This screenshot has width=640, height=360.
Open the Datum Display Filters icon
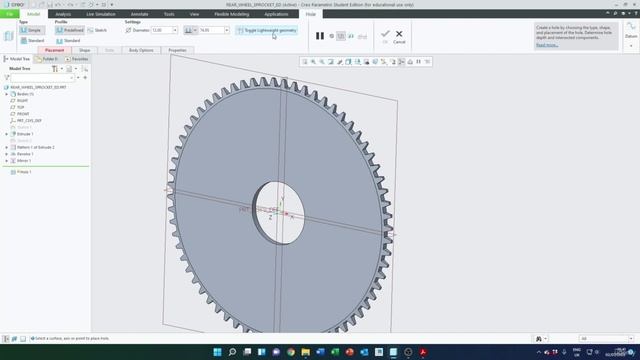coord(384,62)
